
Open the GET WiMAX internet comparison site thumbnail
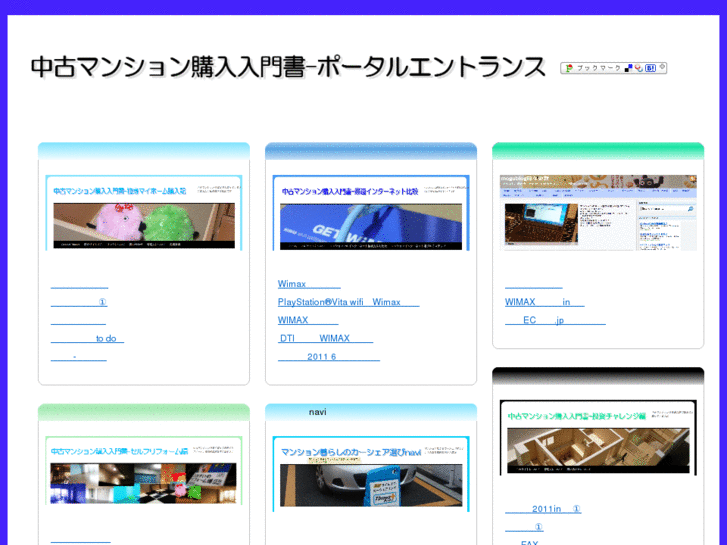pyautogui.click(x=371, y=212)
